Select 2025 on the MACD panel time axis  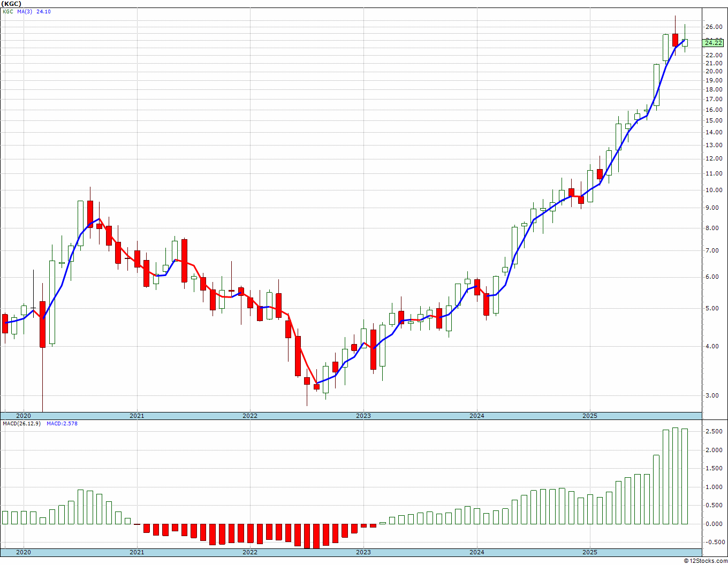click(x=590, y=552)
